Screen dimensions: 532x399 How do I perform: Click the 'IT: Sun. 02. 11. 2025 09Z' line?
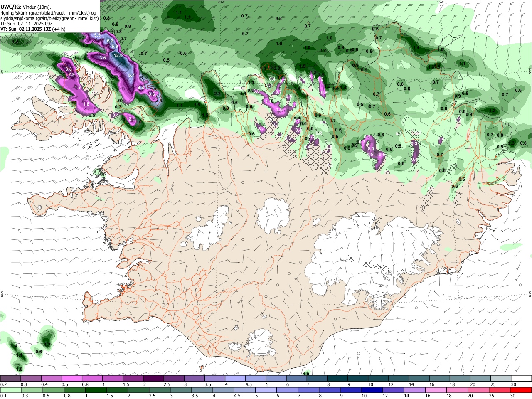click(x=27, y=24)
